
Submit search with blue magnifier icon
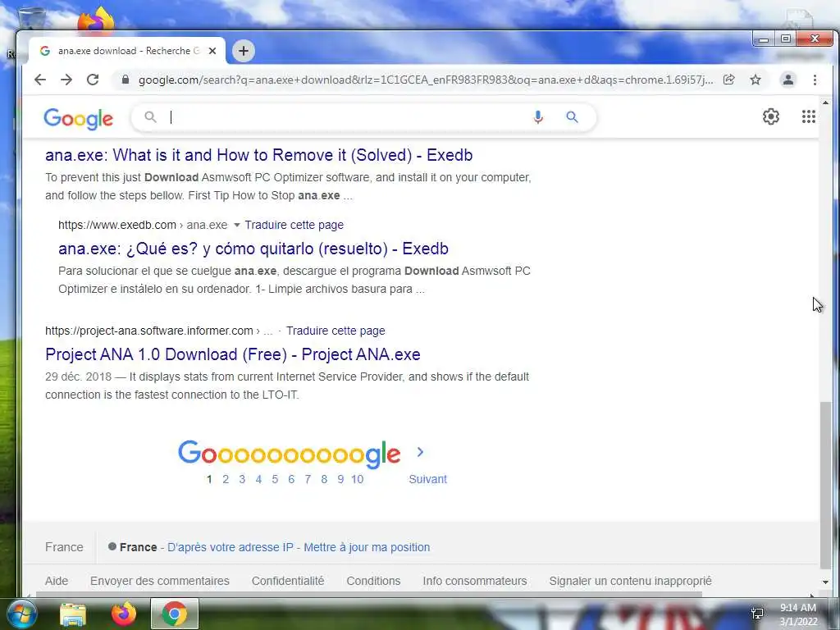(572, 116)
